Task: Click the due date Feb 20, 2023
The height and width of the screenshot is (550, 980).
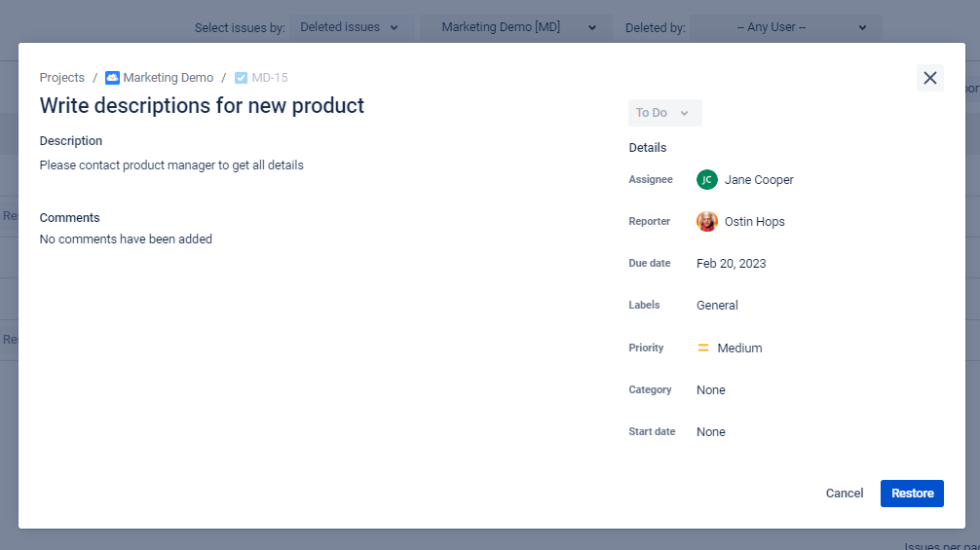Action: (732, 264)
